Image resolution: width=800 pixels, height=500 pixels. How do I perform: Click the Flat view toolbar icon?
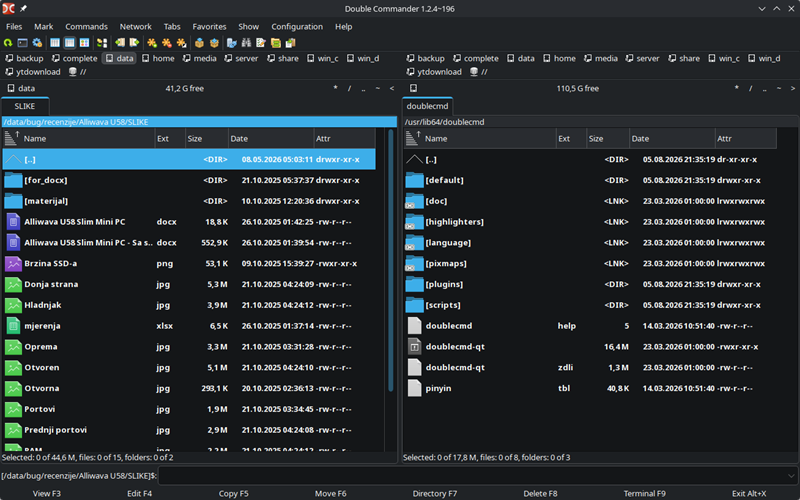coord(102,43)
